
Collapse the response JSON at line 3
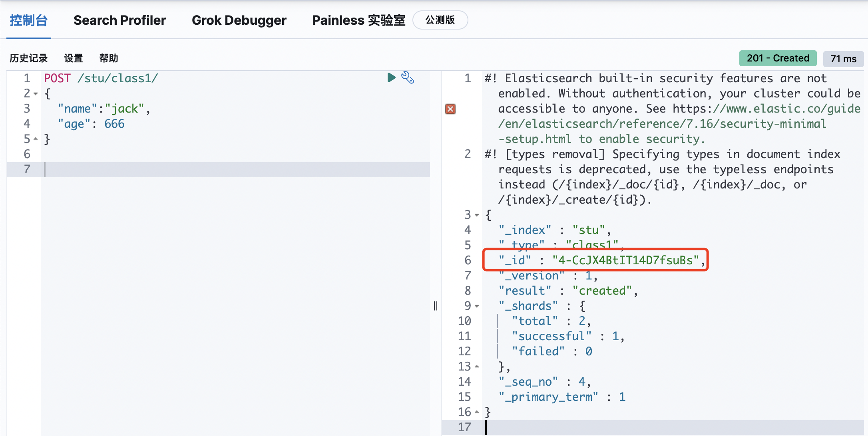pos(477,215)
